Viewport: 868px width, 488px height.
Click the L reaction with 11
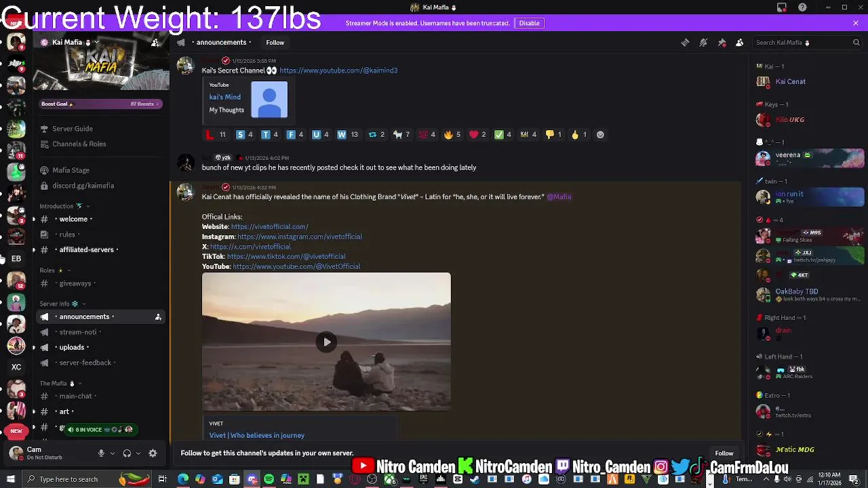click(216, 134)
